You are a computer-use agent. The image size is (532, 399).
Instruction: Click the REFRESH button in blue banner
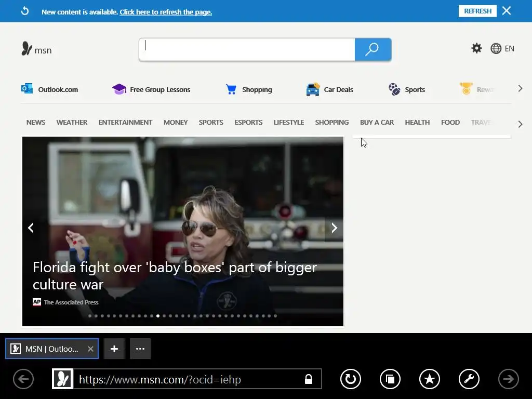[477, 11]
